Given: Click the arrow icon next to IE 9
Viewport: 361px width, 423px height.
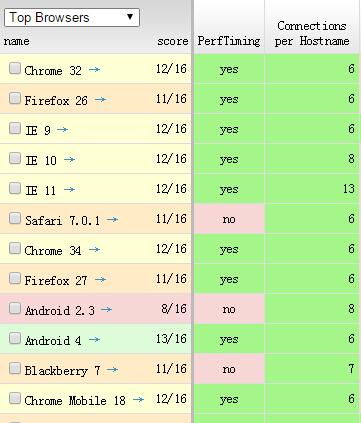Looking at the screenshot, I should coord(63,129).
